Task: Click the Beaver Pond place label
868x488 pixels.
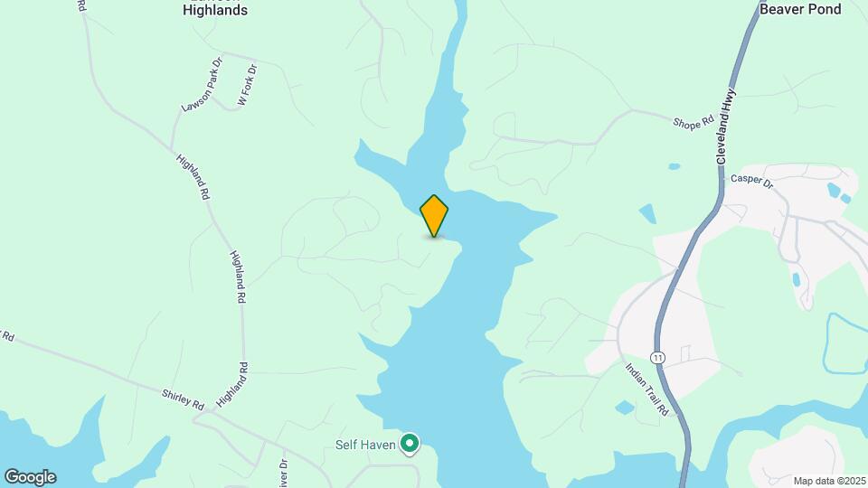Action: (800, 9)
